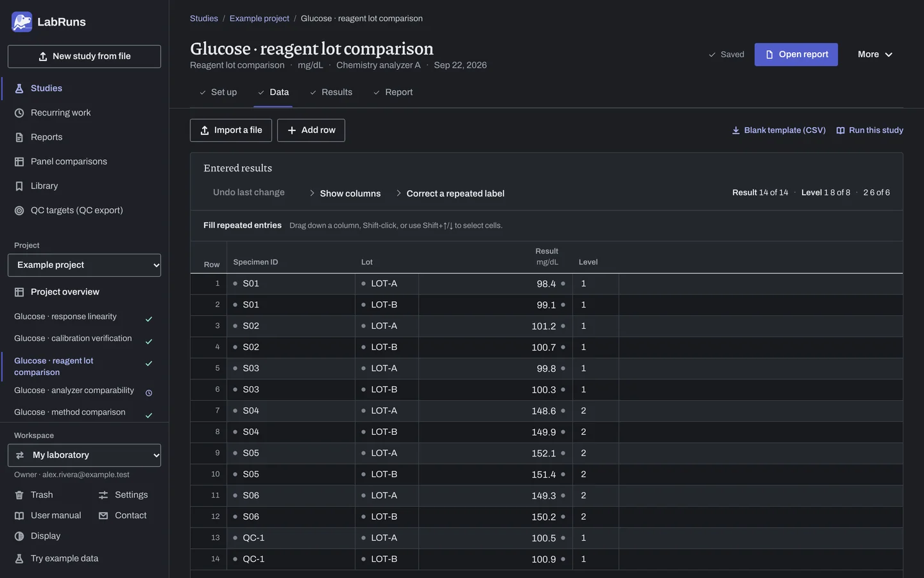Click the LabRuns logo icon
Image resolution: width=924 pixels, height=578 pixels.
(x=22, y=22)
